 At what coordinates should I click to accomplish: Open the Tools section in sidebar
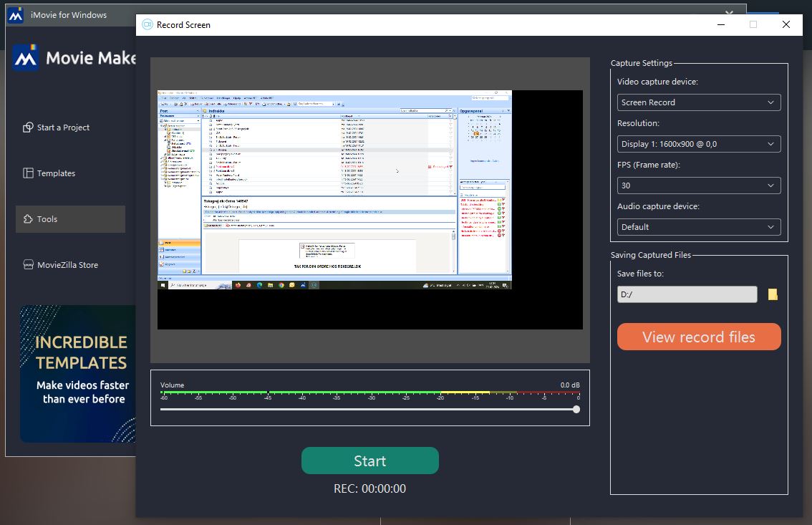pos(70,219)
